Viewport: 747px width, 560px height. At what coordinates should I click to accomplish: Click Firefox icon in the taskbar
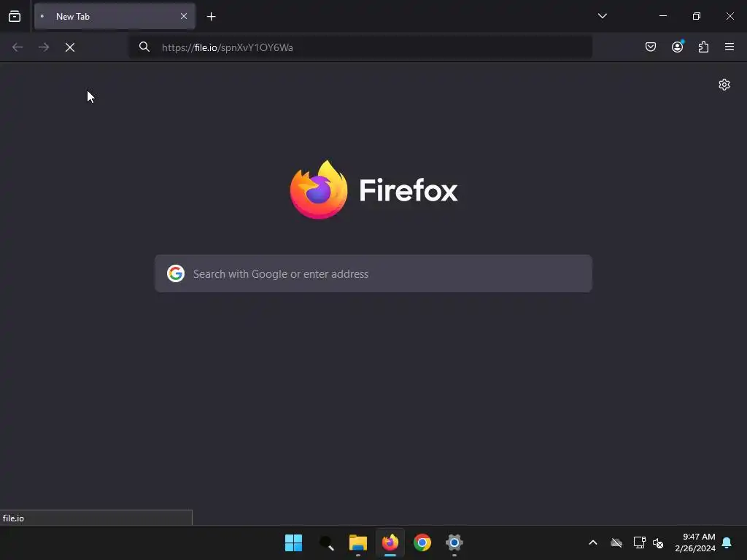point(390,542)
